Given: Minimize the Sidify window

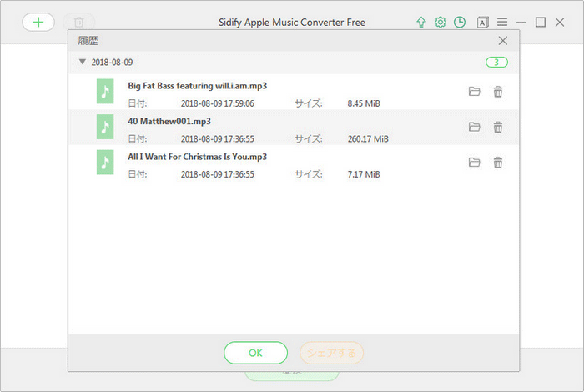Looking at the screenshot, I should tap(521, 23).
